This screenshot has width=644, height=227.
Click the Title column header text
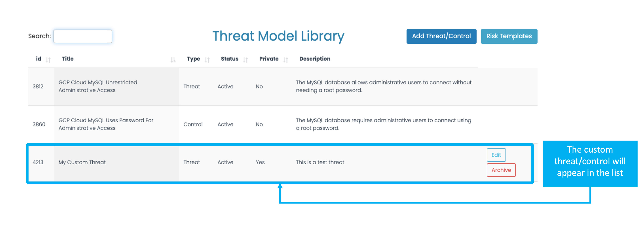click(x=68, y=59)
